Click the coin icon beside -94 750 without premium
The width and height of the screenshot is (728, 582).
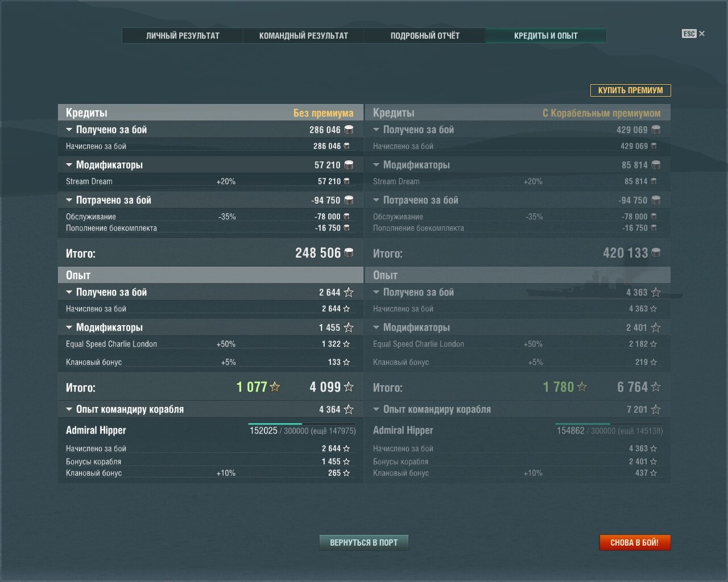349,200
